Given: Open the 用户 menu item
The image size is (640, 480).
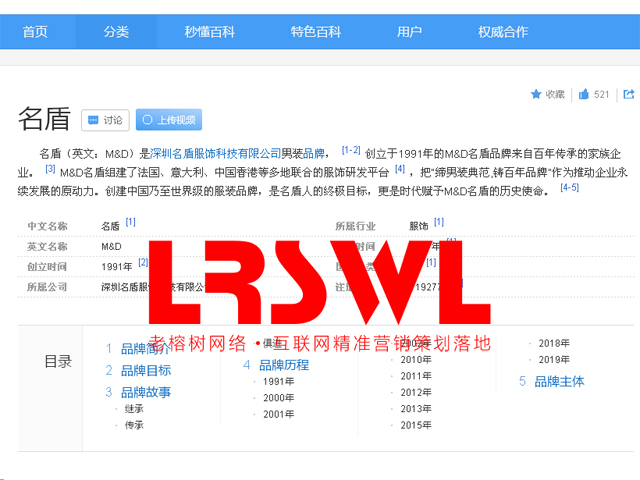Looking at the screenshot, I should [x=409, y=32].
